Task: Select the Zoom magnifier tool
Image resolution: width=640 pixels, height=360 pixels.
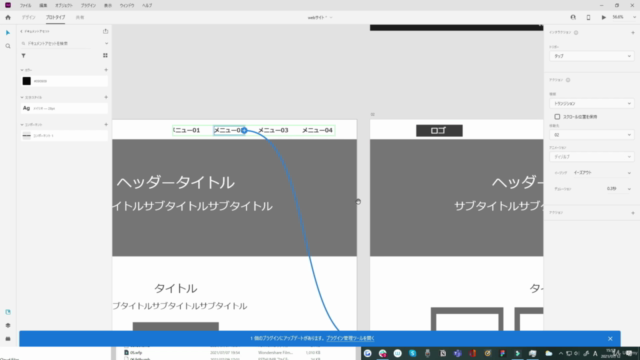Action: 8,46
